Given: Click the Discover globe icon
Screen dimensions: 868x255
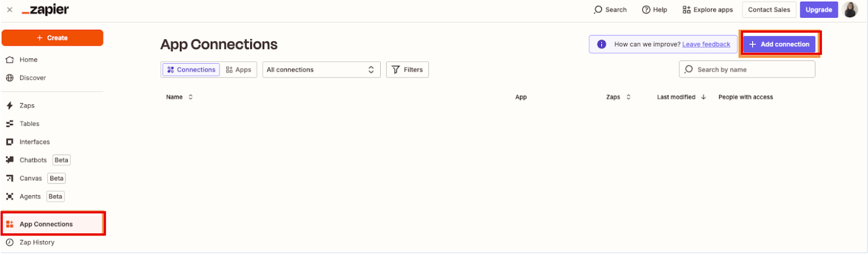Looking at the screenshot, I should (x=9, y=78).
